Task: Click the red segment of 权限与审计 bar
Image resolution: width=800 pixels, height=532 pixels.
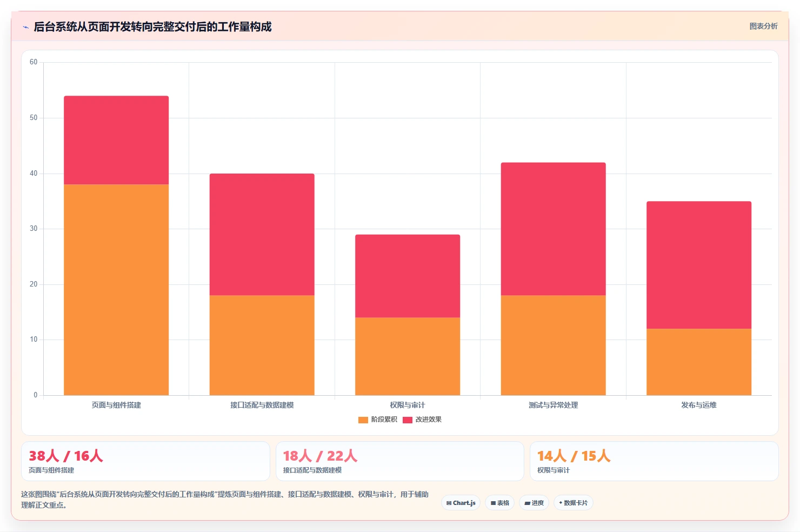Action: [408, 276]
